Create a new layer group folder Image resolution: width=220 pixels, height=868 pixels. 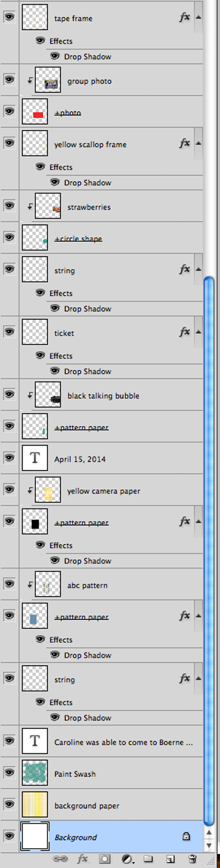point(148,859)
